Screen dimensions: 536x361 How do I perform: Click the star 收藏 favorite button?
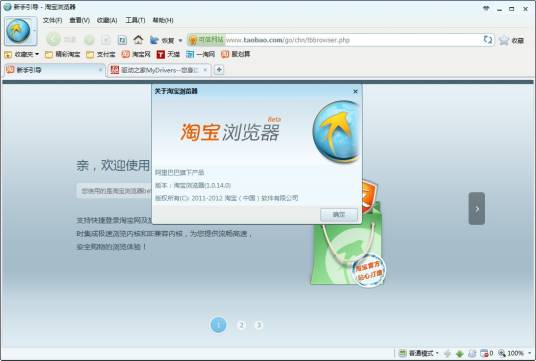point(511,40)
